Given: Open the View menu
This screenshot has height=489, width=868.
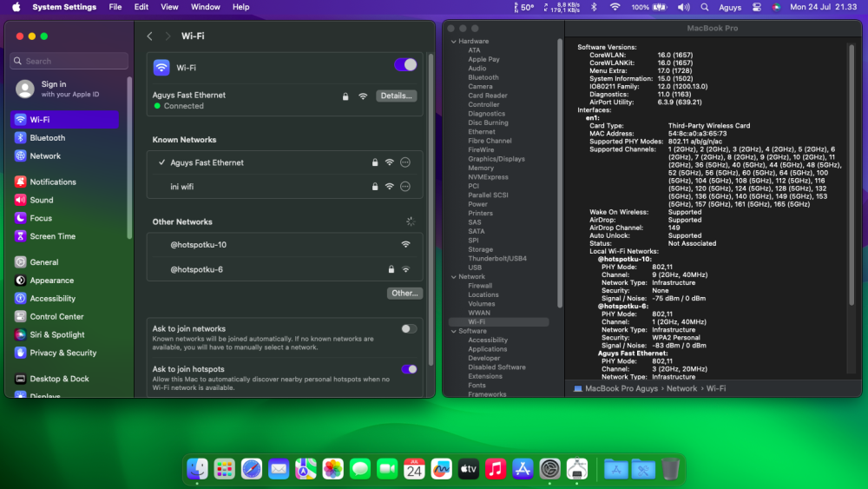Looking at the screenshot, I should coord(169,7).
